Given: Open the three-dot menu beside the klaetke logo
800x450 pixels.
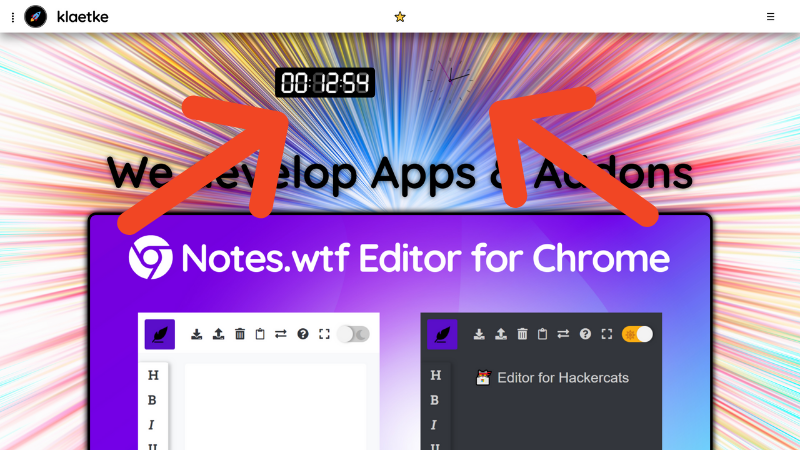Looking at the screenshot, I should (x=13, y=17).
